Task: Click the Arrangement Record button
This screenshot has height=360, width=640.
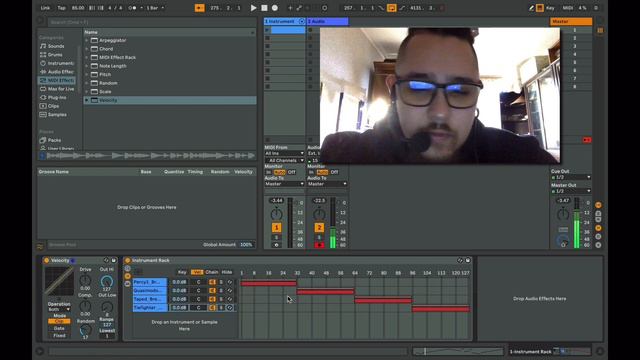Action: tap(275, 8)
